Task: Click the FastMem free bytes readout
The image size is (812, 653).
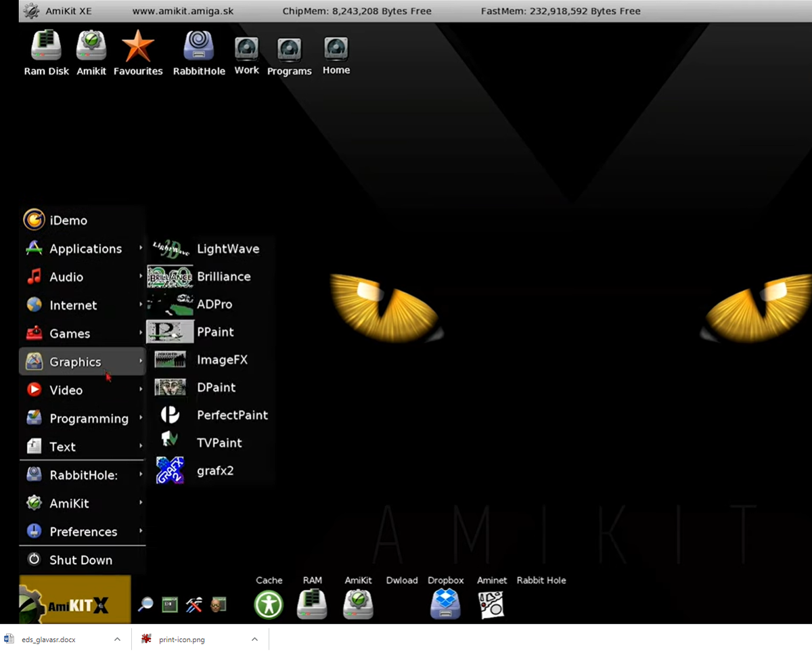Action: tap(560, 11)
